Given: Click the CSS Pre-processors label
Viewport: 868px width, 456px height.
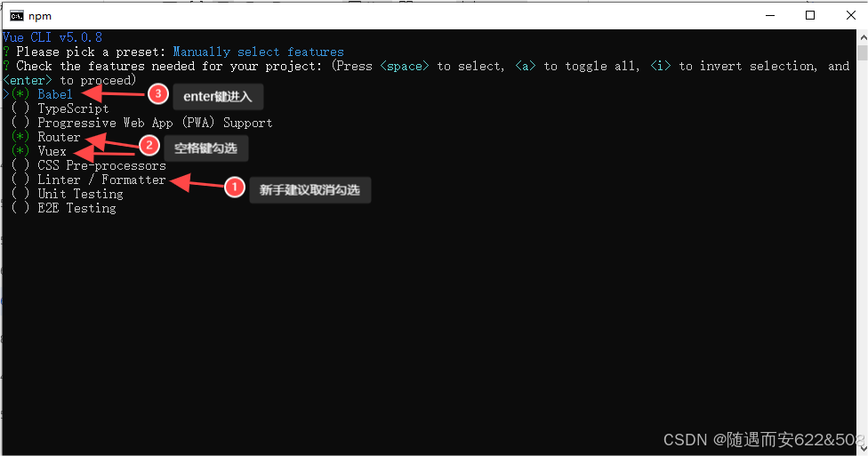Looking at the screenshot, I should pos(102,165).
